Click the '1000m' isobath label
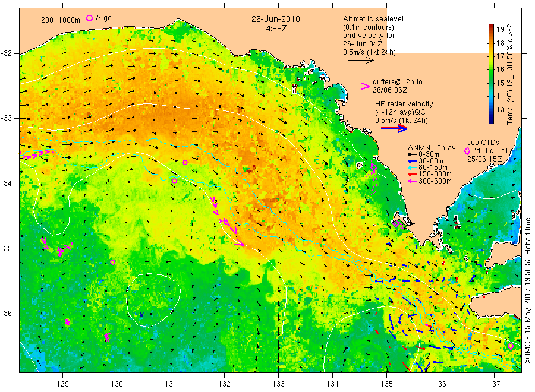 (x=70, y=20)
